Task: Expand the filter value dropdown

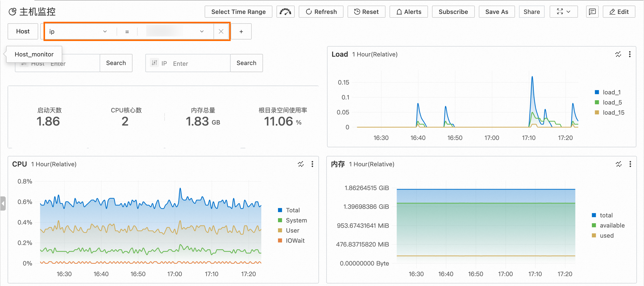Action: 202,31
